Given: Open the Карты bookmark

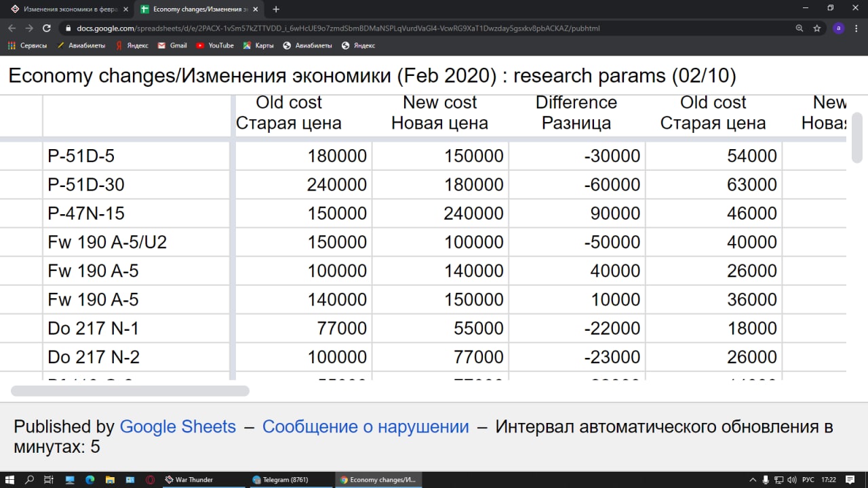Looking at the screenshot, I should pos(258,45).
